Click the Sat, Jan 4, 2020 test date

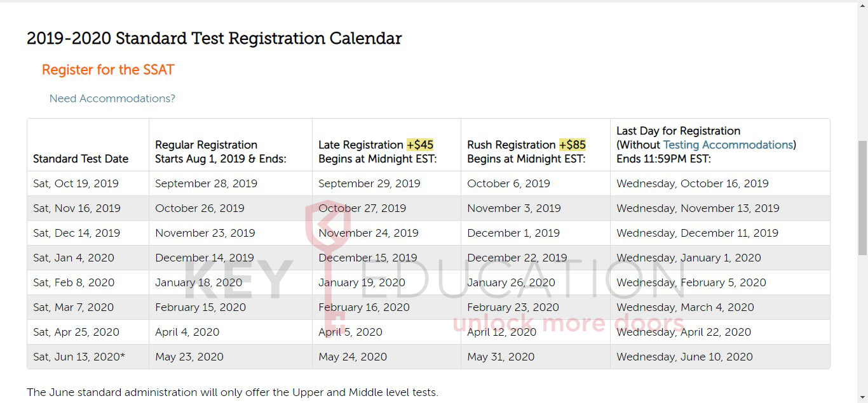tap(74, 258)
